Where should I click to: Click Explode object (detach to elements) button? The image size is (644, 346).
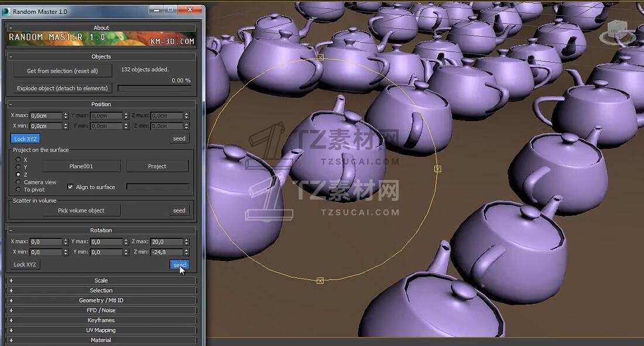click(63, 88)
